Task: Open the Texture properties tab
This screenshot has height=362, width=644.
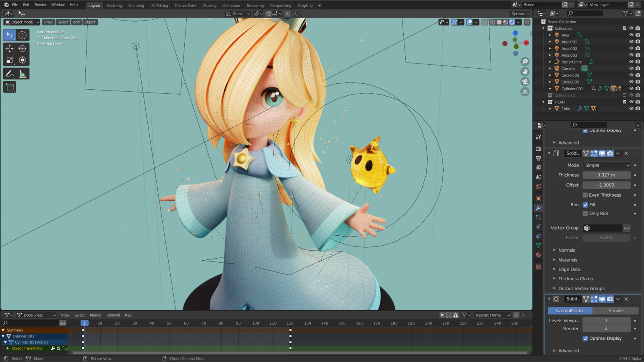Action: (539, 267)
